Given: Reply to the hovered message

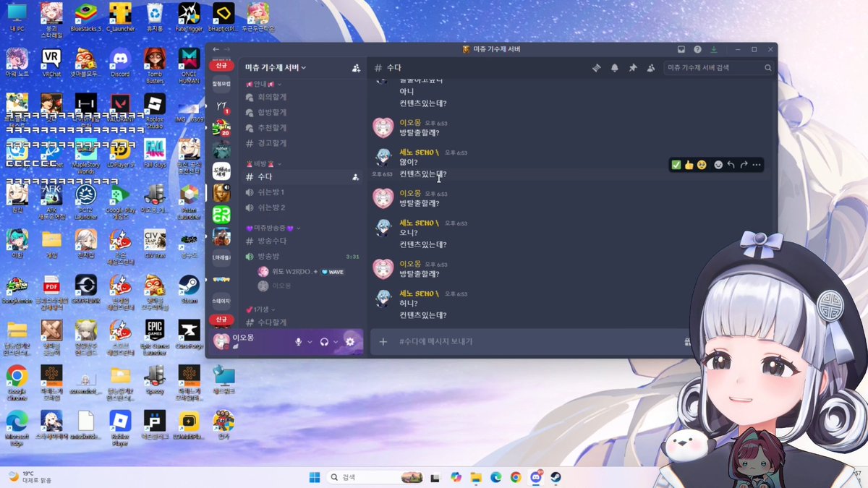Looking at the screenshot, I should (x=731, y=165).
